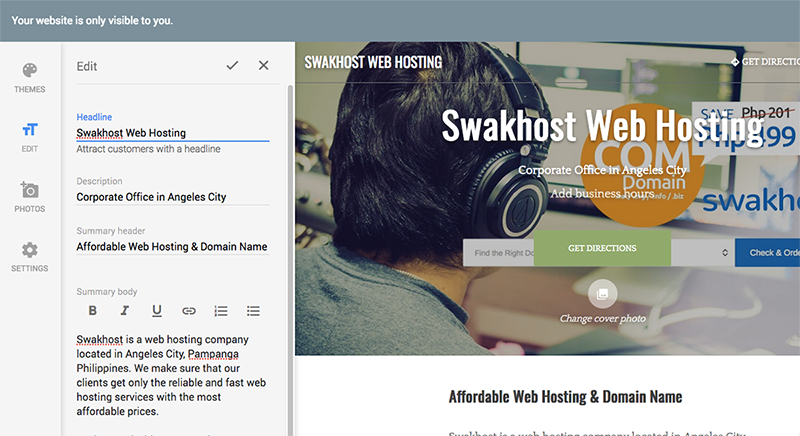
Task: Click inside the Summary body text area
Action: click(172, 375)
